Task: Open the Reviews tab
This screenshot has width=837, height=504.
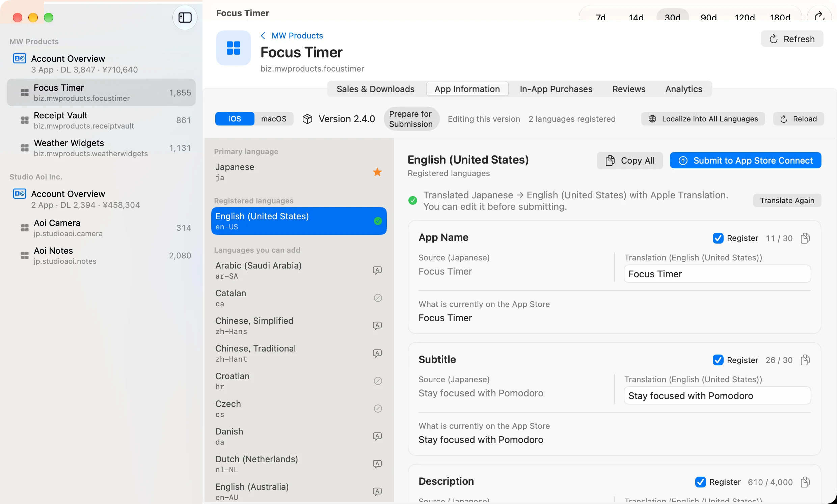Action: coord(629,89)
